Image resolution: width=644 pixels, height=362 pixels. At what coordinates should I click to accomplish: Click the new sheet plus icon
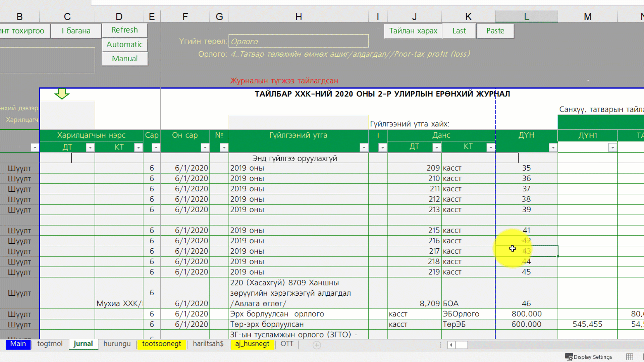point(317,345)
